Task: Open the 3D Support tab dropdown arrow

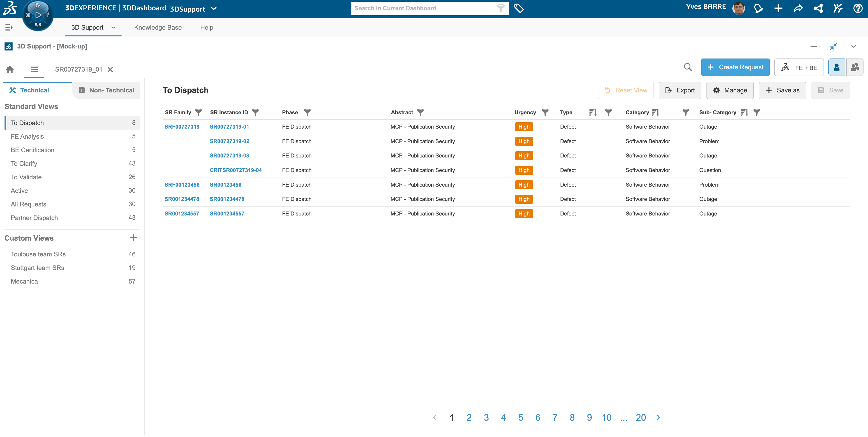Action: tap(114, 28)
